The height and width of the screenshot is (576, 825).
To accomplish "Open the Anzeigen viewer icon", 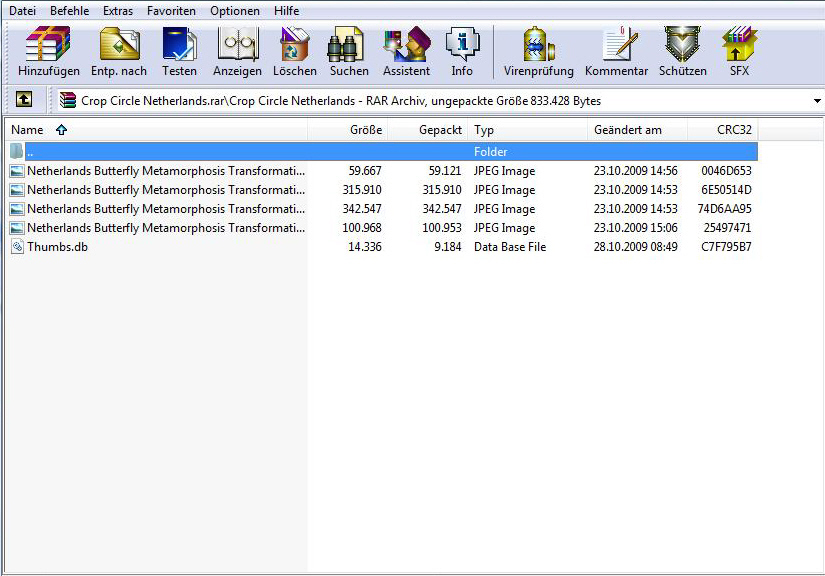I will click(237, 52).
